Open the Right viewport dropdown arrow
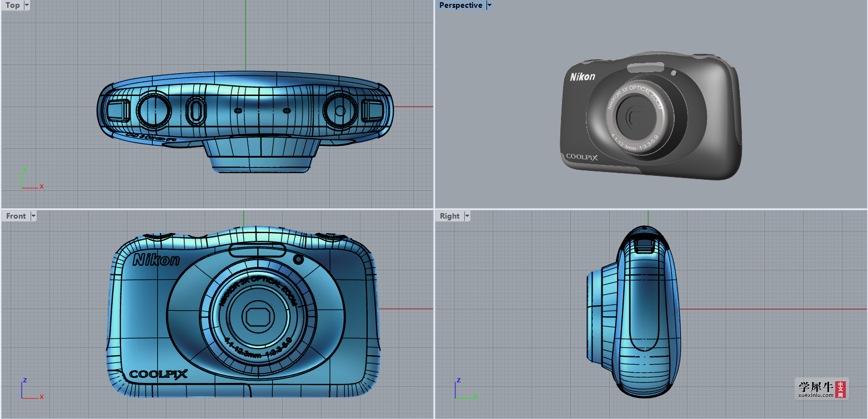The height and width of the screenshot is (419, 868). pyautogui.click(x=467, y=216)
